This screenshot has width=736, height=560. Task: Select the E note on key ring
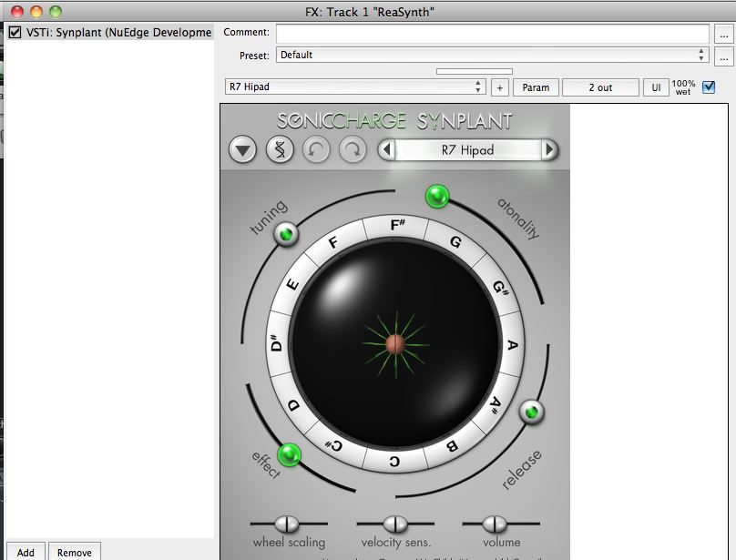(x=292, y=284)
